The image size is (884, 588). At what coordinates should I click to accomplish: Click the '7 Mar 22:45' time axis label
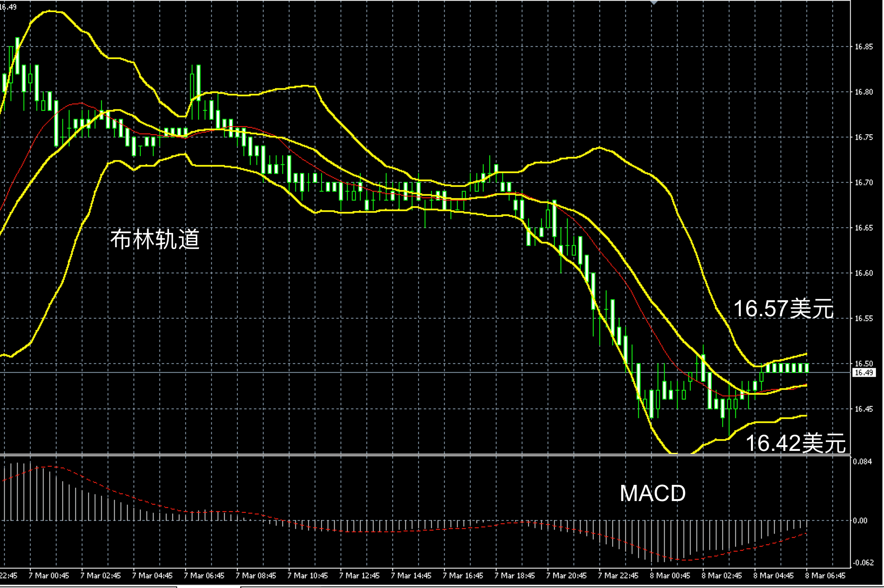pyautogui.click(x=618, y=575)
